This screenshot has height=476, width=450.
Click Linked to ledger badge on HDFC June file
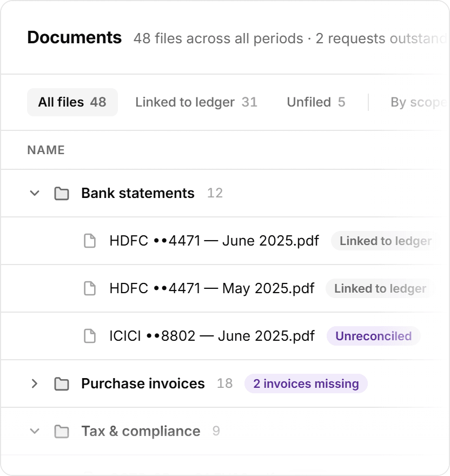(386, 241)
